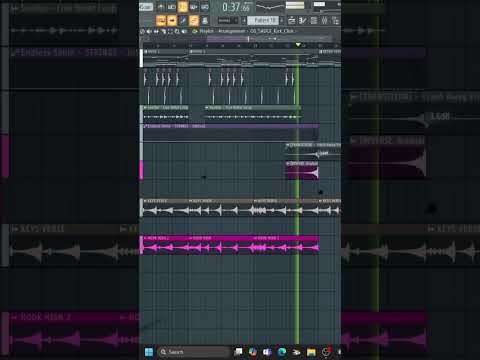Toggle the blend recording (overdub) icon
The image size is (480, 360).
click(194, 7)
